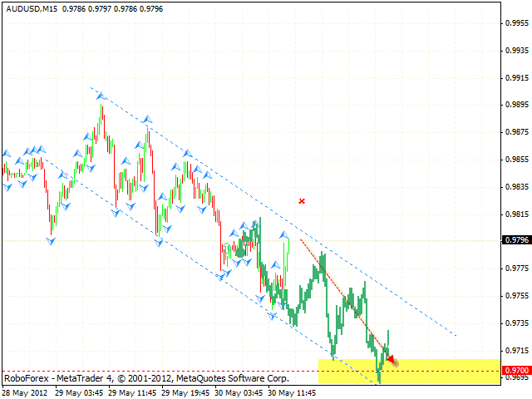
Task: Select the 0.9835 price axis label
Action: [x=515, y=186]
